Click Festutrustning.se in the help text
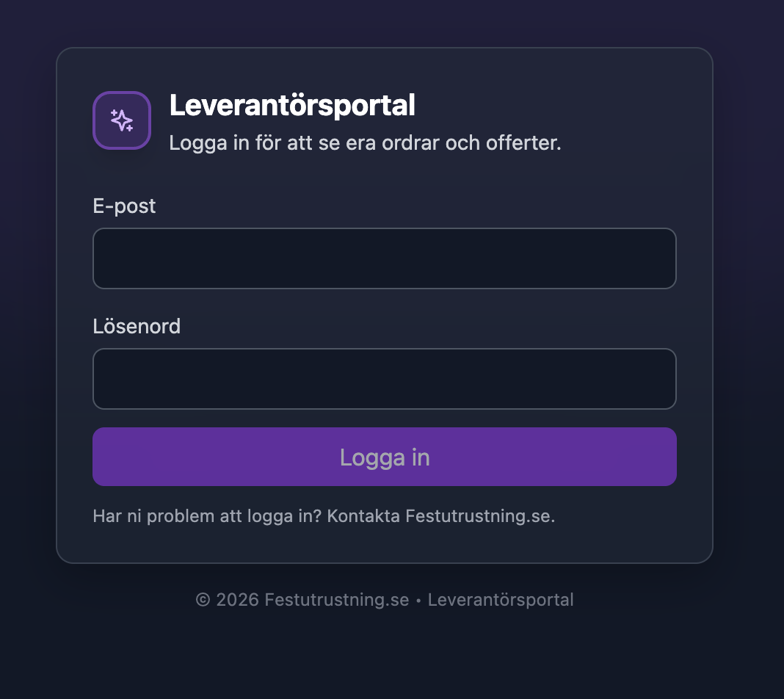Image resolution: width=784 pixels, height=699 pixels. point(480,516)
